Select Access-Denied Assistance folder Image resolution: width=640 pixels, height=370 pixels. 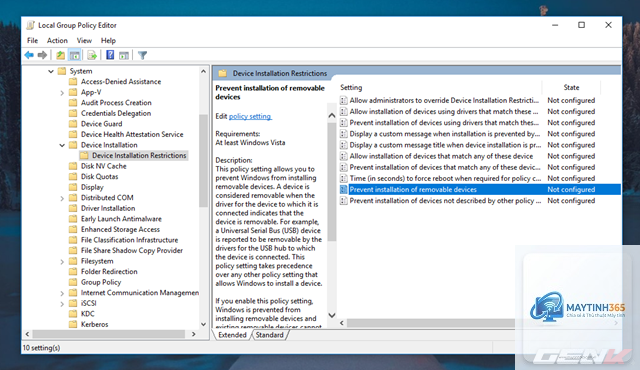(121, 82)
